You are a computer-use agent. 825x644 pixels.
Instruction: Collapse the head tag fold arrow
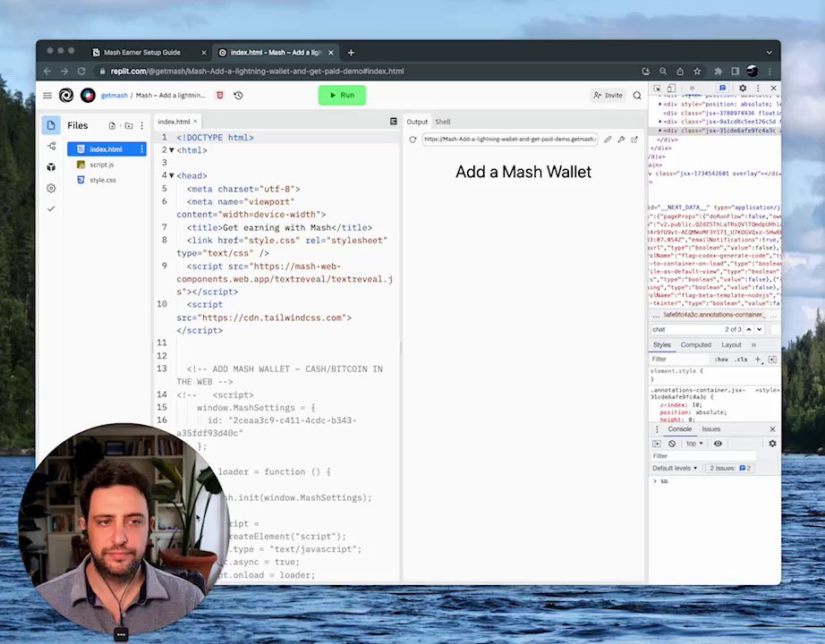click(172, 175)
